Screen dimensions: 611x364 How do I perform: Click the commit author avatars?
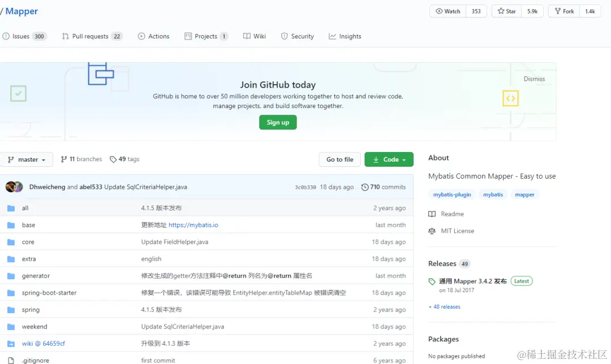(x=14, y=187)
